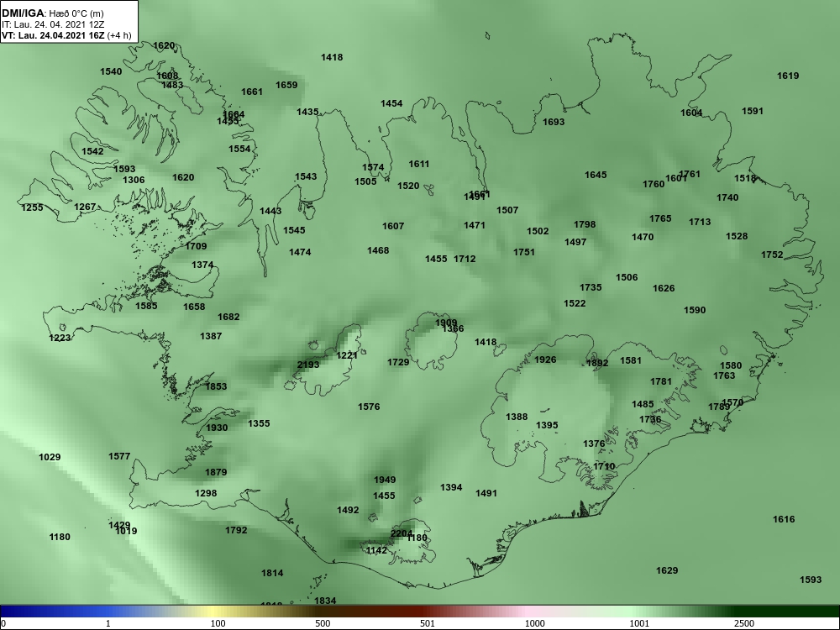Click the map value 1468
Screen dimensions: 840x630
378,250
